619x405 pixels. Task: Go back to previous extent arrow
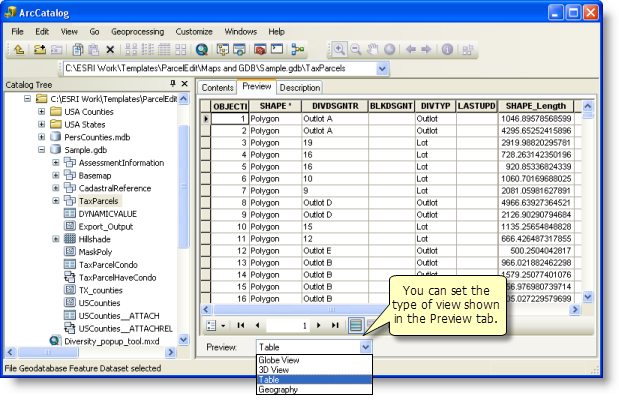click(x=411, y=49)
